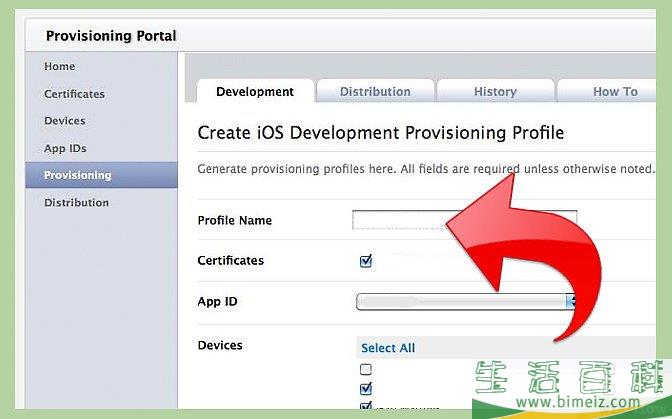The image size is (672, 419).
Task: Uncheck the checked device checkbox below the empty one
Action: (x=366, y=389)
